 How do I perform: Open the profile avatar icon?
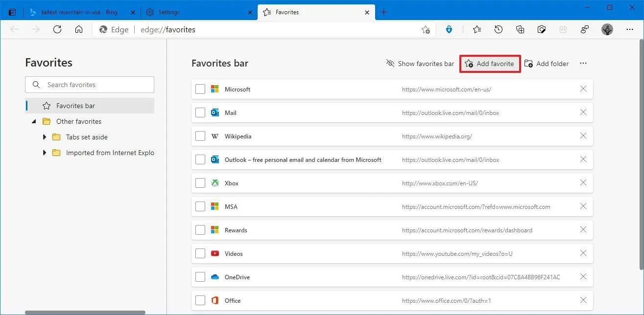(x=607, y=29)
